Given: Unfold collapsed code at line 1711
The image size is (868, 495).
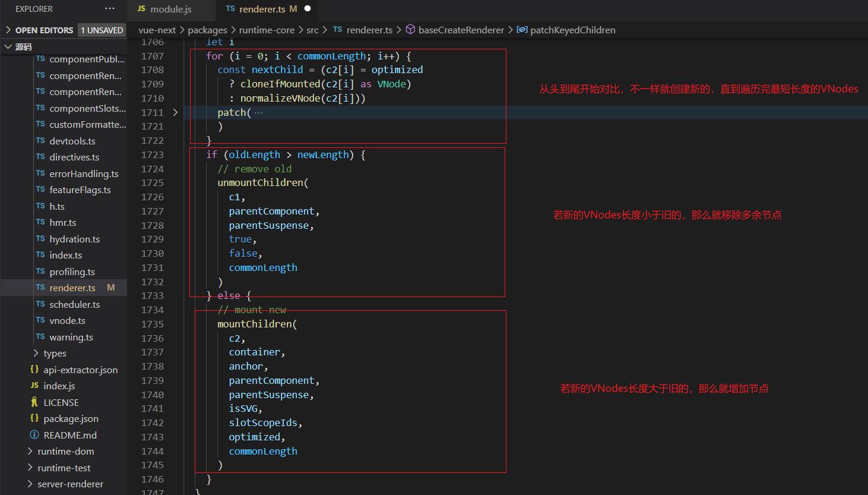Looking at the screenshot, I should click(x=175, y=112).
